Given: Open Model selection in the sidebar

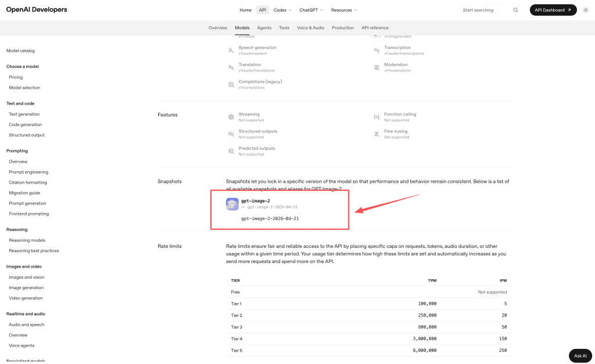Looking at the screenshot, I should pos(24,88).
